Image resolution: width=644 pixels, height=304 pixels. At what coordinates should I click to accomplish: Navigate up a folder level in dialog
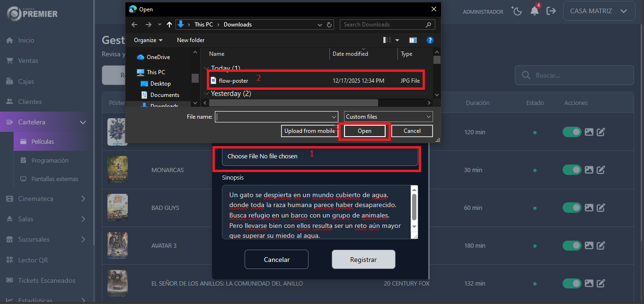168,24
